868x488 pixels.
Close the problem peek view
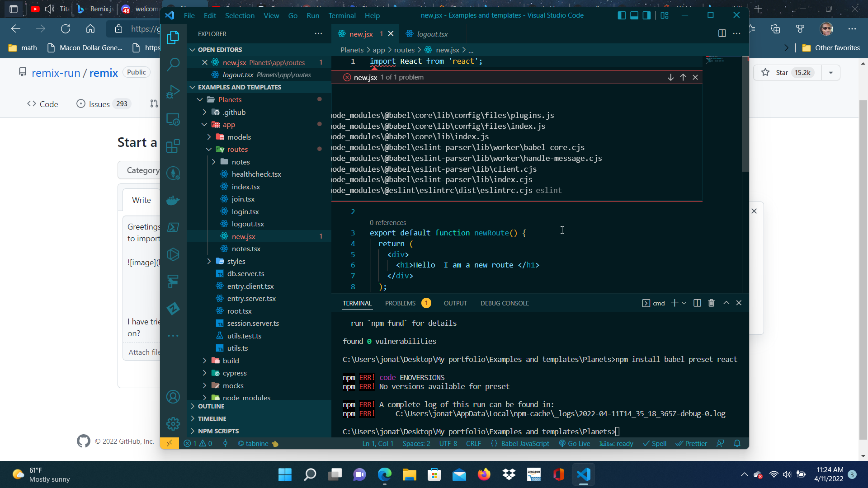[695, 77]
